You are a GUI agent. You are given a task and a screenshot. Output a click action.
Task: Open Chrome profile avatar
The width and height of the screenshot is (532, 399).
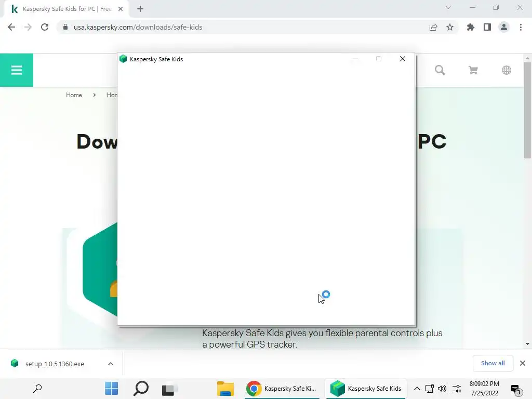[503, 27]
